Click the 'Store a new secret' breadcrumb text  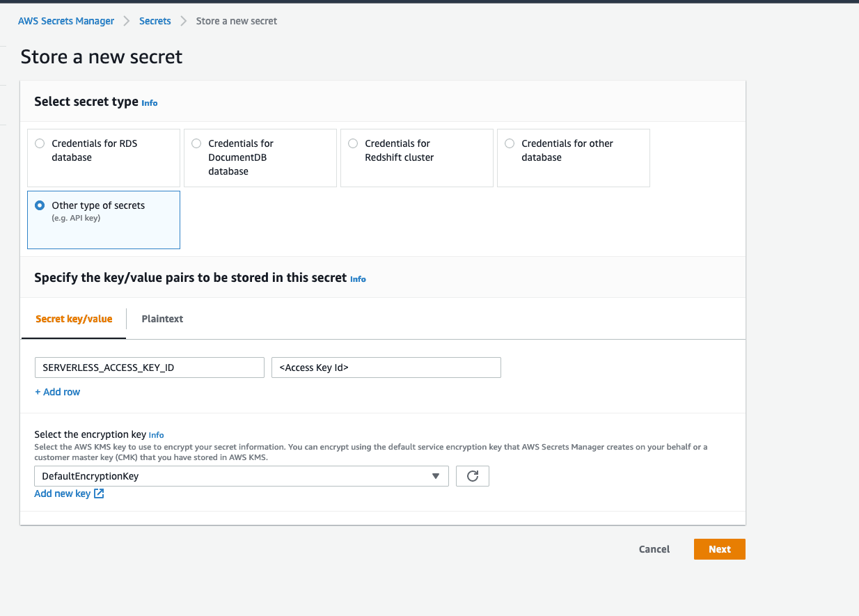[237, 21]
